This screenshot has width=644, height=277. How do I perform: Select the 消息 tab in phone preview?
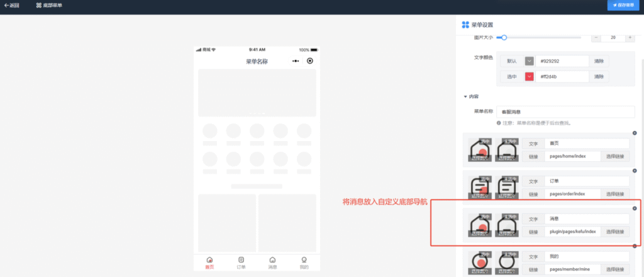point(272,263)
